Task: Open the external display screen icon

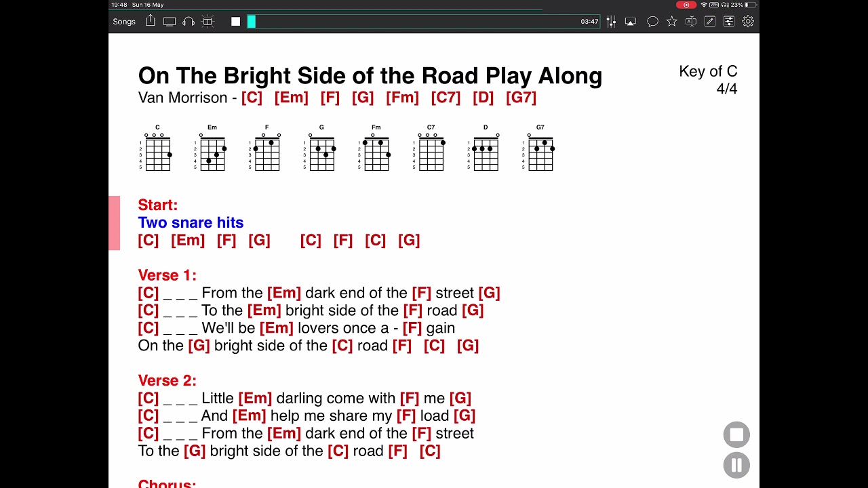Action: pos(170,22)
